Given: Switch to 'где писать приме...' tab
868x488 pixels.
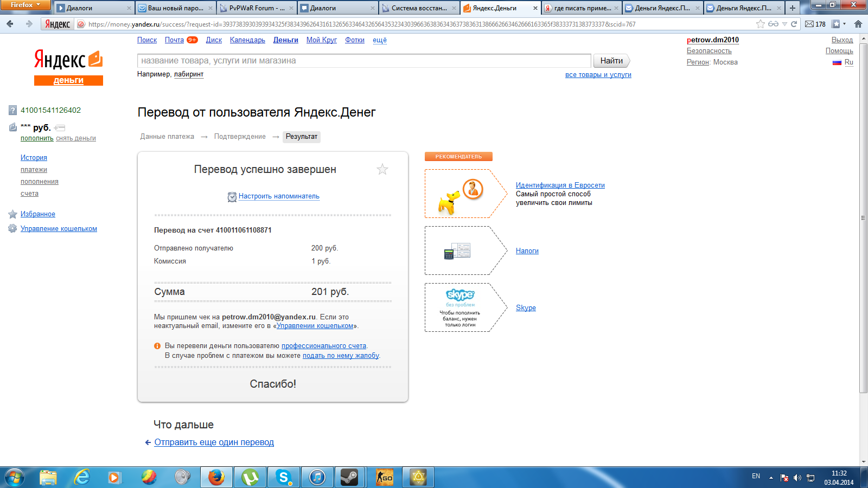Looking at the screenshot, I should tap(582, 8).
